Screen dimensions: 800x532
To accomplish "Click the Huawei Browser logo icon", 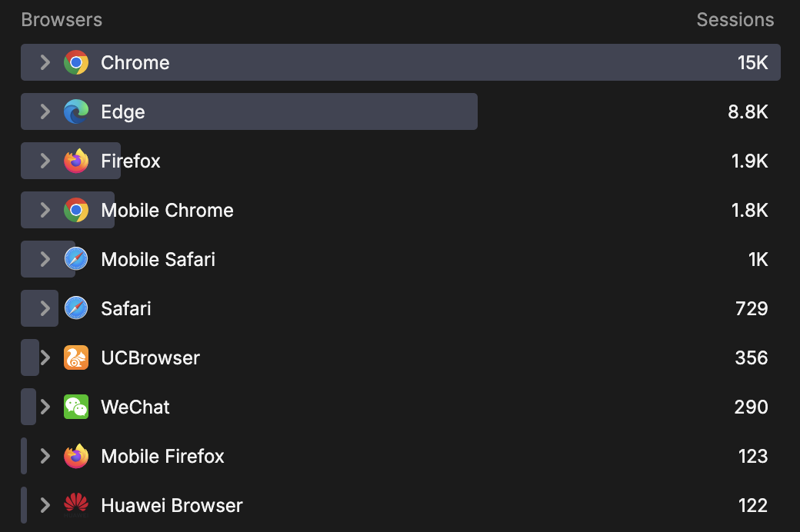I will pos(76,505).
